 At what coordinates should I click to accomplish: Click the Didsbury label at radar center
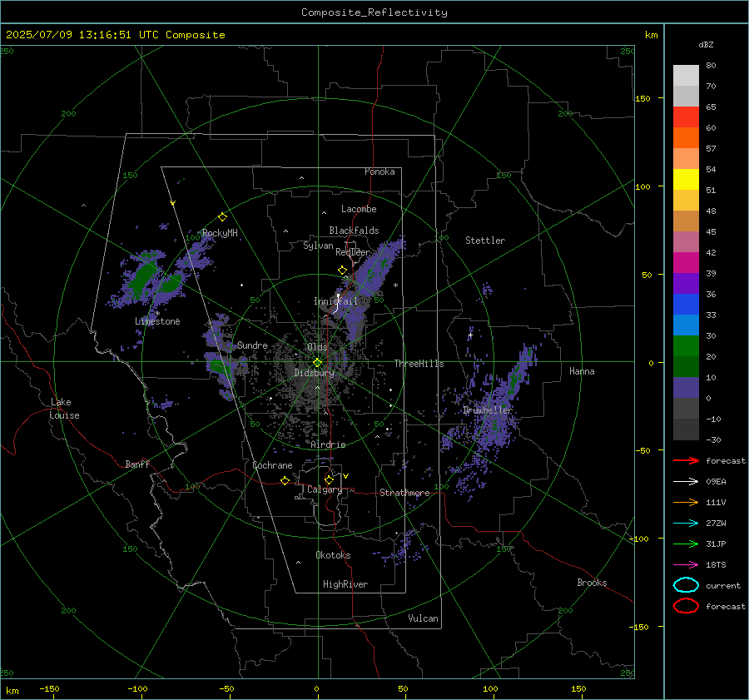[314, 373]
